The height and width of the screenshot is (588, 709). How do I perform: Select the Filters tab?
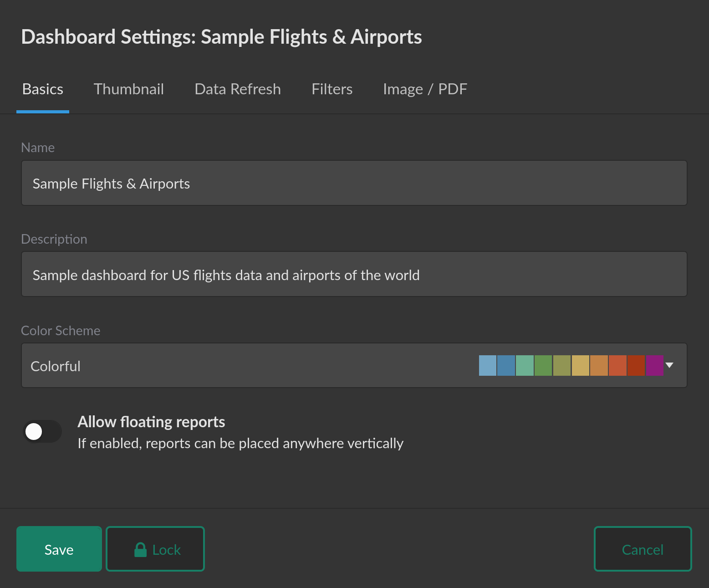click(x=332, y=89)
